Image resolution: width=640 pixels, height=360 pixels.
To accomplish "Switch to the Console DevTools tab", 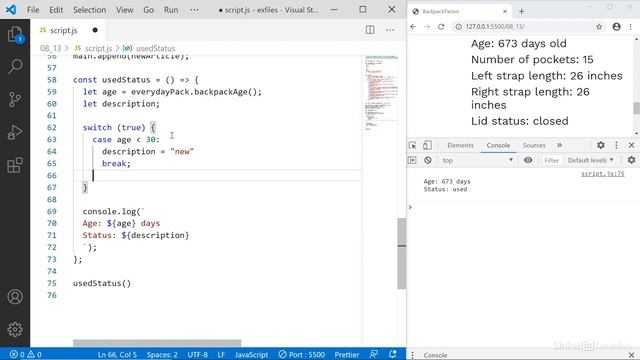I will pyautogui.click(x=498, y=145).
